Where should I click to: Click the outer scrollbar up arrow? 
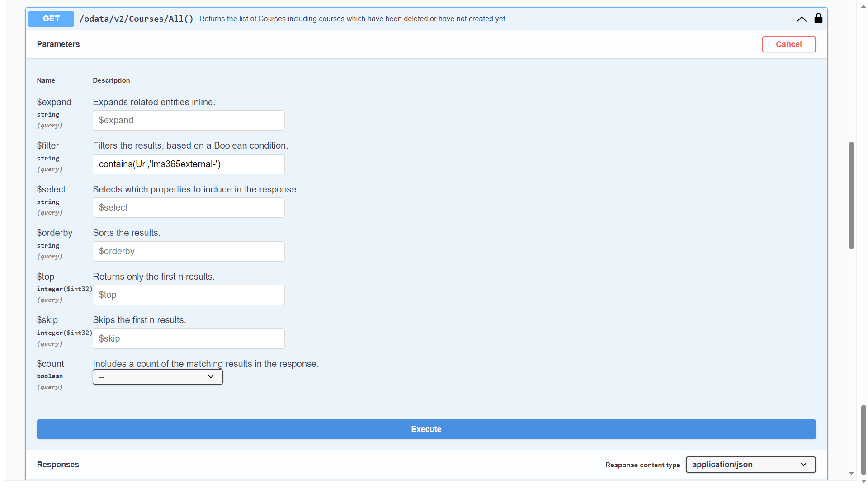coord(863,7)
